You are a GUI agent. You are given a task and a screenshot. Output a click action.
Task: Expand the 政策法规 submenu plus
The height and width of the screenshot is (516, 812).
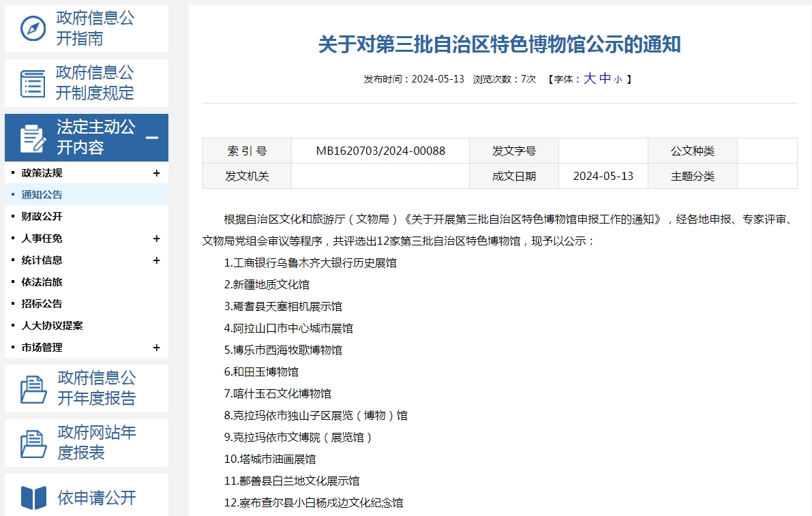(156, 173)
